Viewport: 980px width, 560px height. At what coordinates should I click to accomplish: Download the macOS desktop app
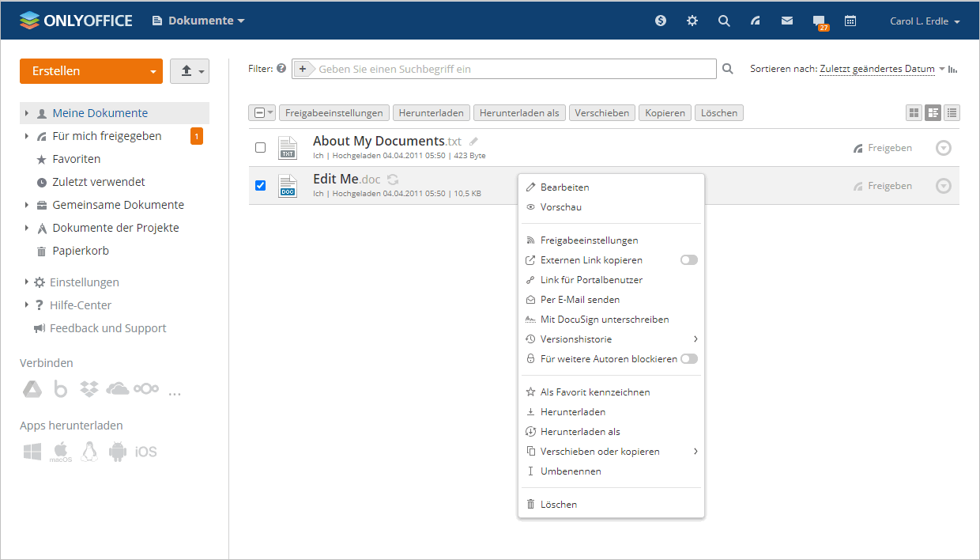61,452
